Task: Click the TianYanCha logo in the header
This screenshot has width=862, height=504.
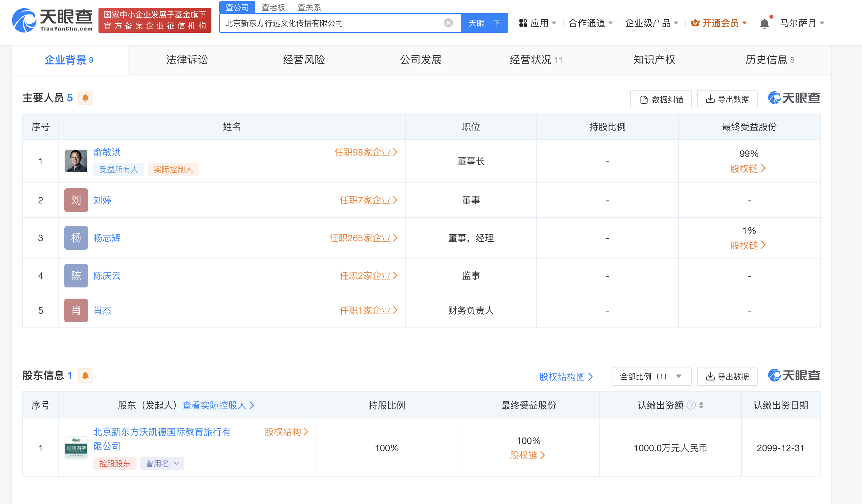Action: tap(52, 21)
